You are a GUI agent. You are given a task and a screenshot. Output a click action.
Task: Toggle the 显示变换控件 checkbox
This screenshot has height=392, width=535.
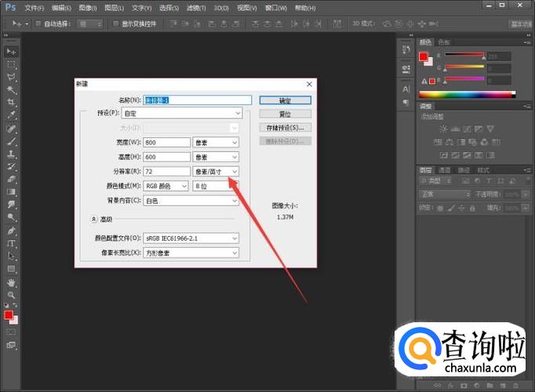(x=117, y=24)
